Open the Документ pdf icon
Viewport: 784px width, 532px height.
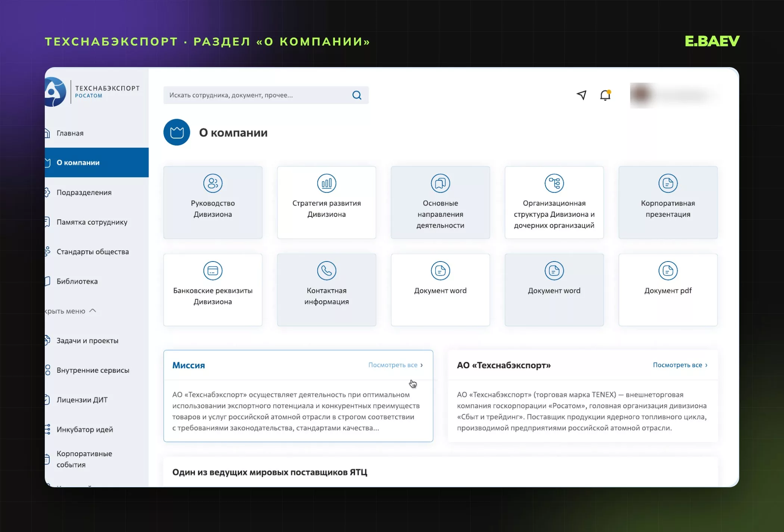tap(668, 270)
